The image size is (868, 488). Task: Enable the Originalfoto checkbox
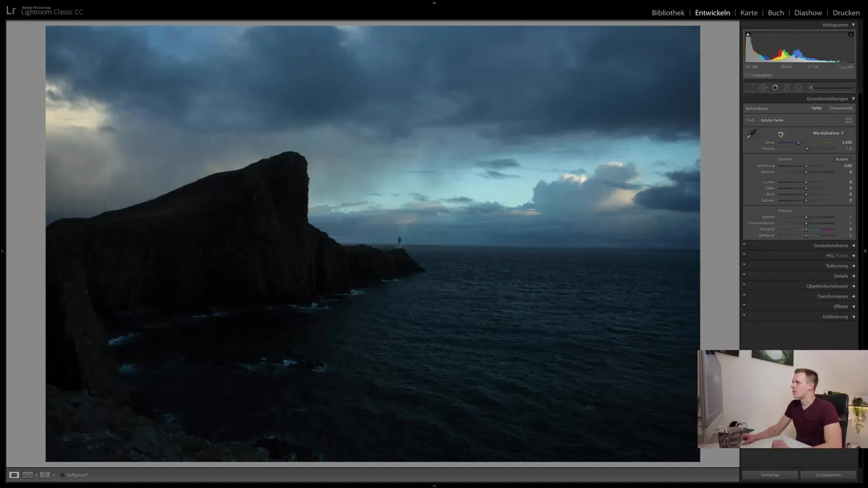pos(747,75)
